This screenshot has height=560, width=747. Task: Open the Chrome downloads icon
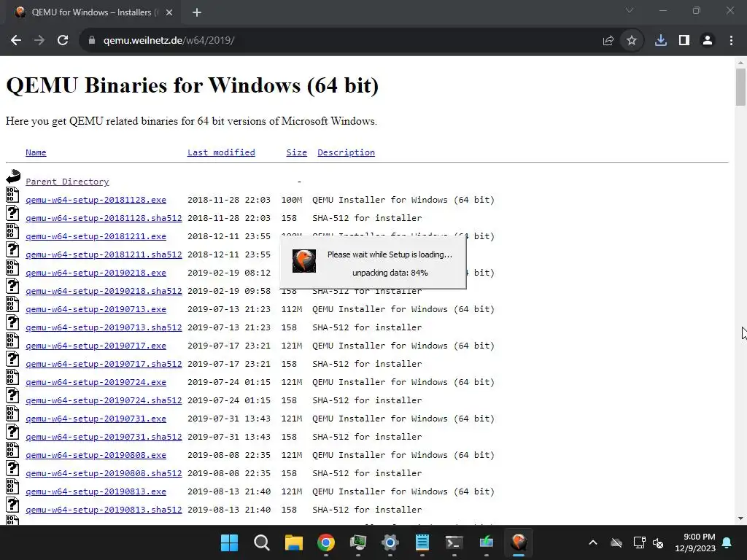click(661, 41)
